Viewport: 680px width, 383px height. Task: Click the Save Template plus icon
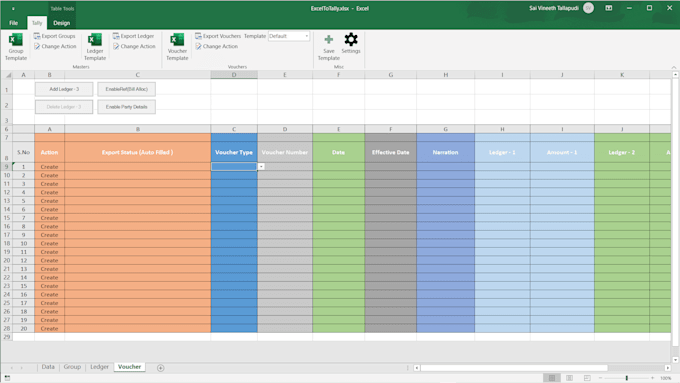pos(329,39)
